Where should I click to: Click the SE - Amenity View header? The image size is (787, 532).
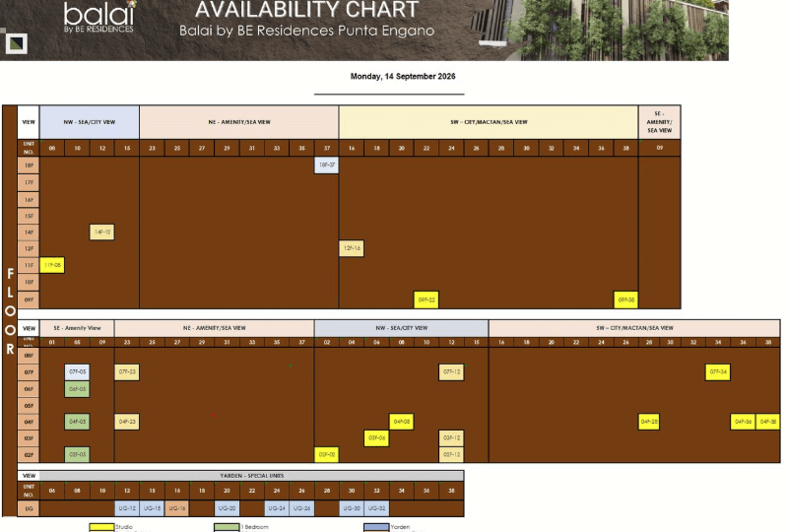point(77,328)
